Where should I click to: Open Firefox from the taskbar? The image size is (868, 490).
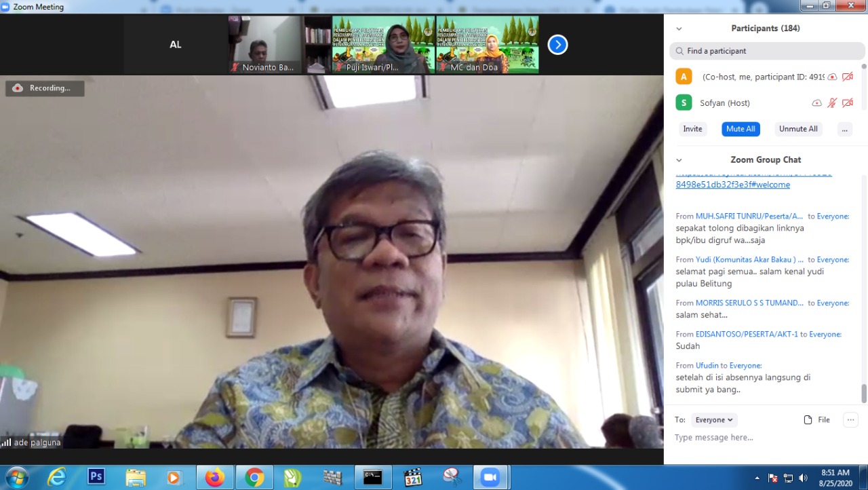point(215,477)
